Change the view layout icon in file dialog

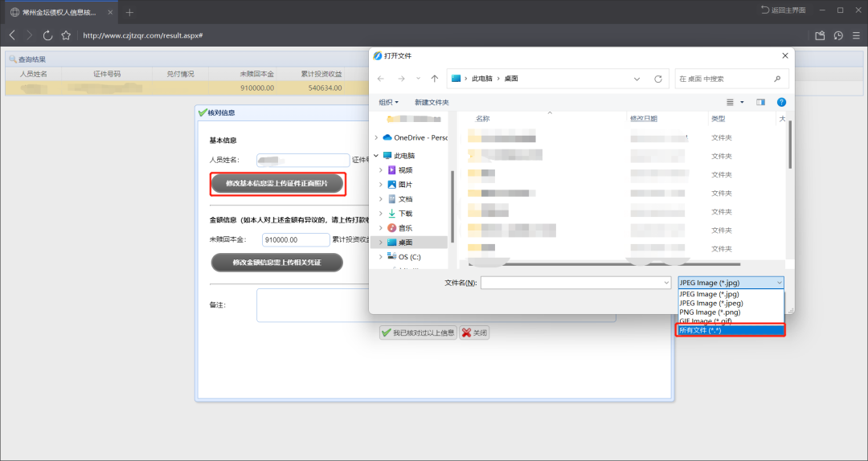click(x=730, y=102)
